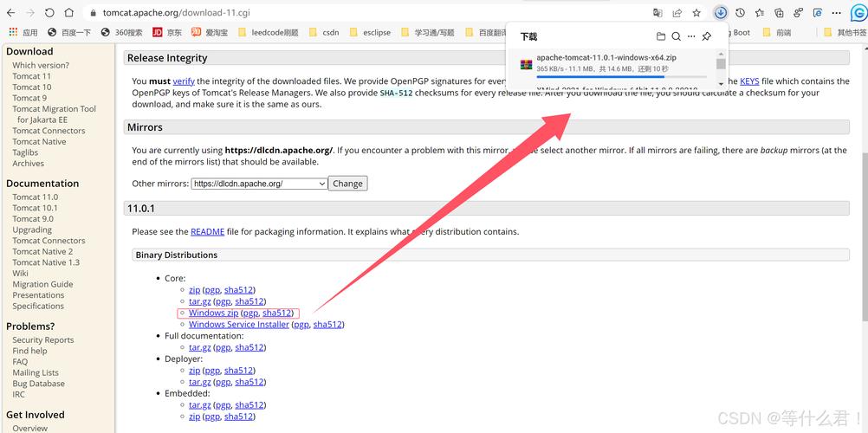Download the Windows Service Installer link
Image resolution: width=868 pixels, height=433 pixels.
point(239,325)
